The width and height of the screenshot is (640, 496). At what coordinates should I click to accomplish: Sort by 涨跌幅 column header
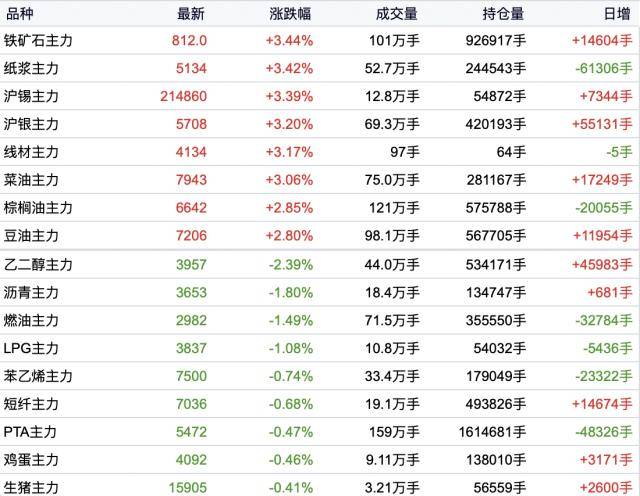coord(290,14)
